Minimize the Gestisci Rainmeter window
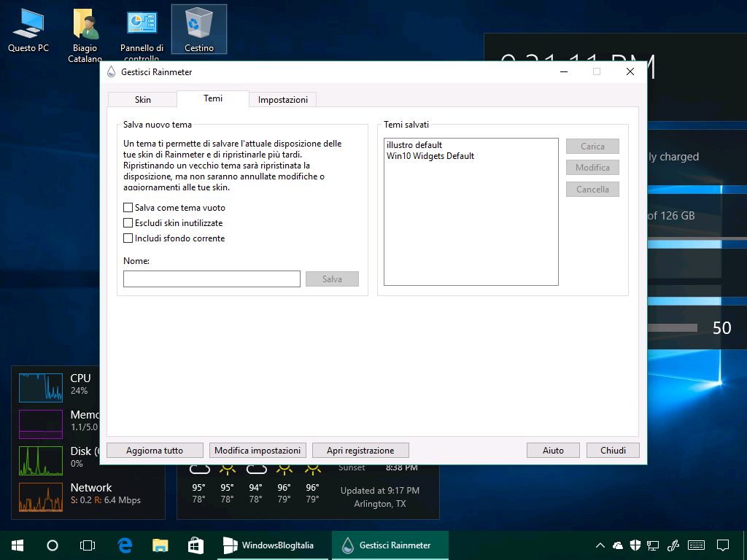This screenshot has width=747, height=560. (564, 72)
